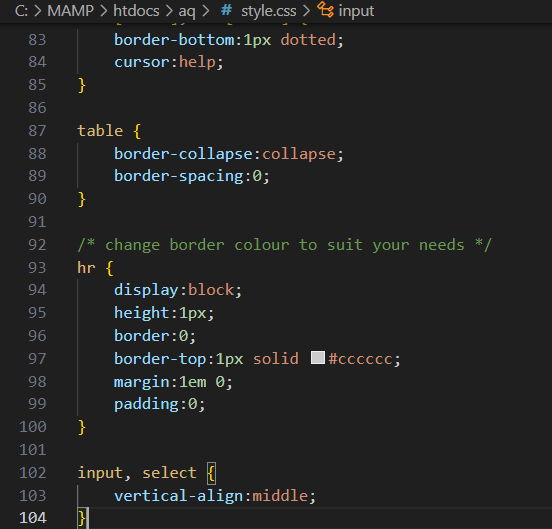
Task: Click line number 87 in the gutter
Action: pyautogui.click(x=37, y=131)
